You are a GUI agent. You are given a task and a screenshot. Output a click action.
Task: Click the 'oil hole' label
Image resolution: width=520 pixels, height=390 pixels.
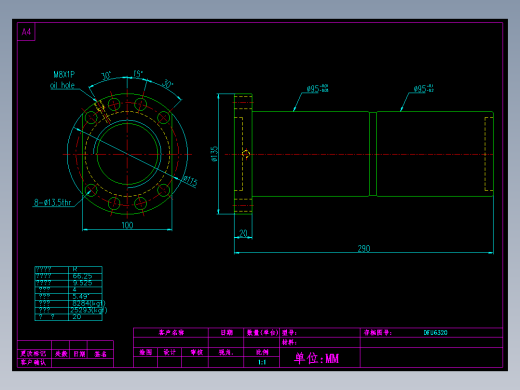click(62, 85)
